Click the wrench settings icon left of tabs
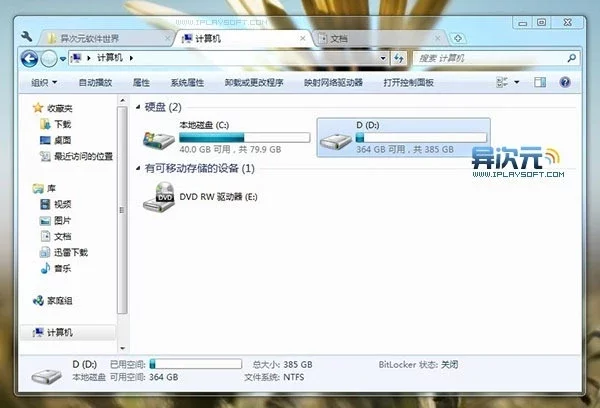This screenshot has height=408, width=600. tap(28, 39)
